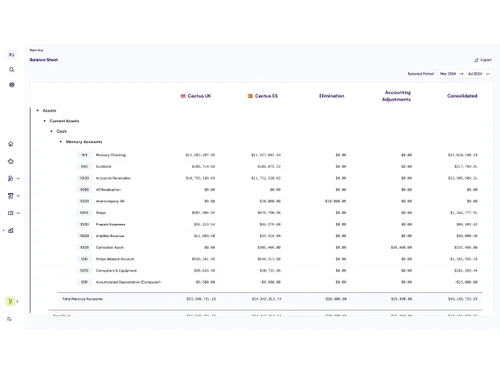
Task: Click Commission Asset accounting adjustment amount
Action: (401, 247)
